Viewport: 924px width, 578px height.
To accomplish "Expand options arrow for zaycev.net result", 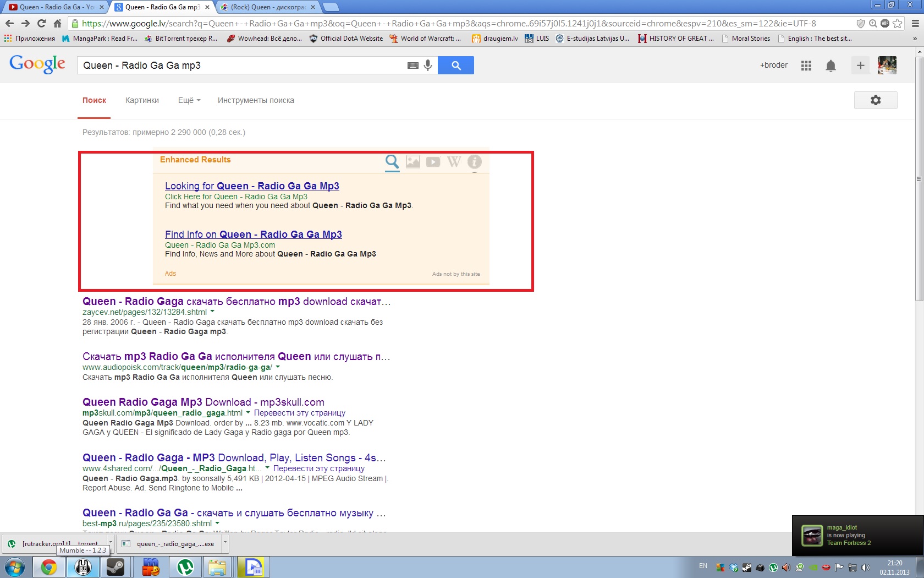I will pos(212,312).
